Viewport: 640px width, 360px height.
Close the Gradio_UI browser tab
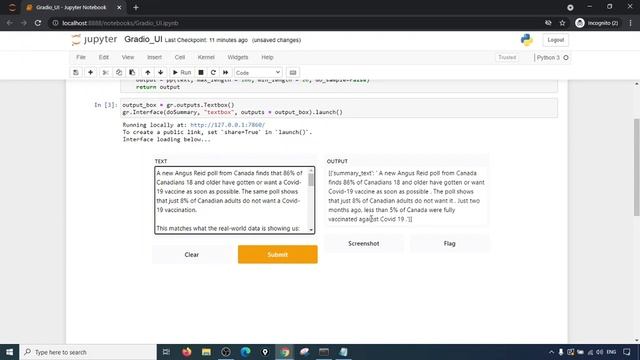click(x=119, y=7)
